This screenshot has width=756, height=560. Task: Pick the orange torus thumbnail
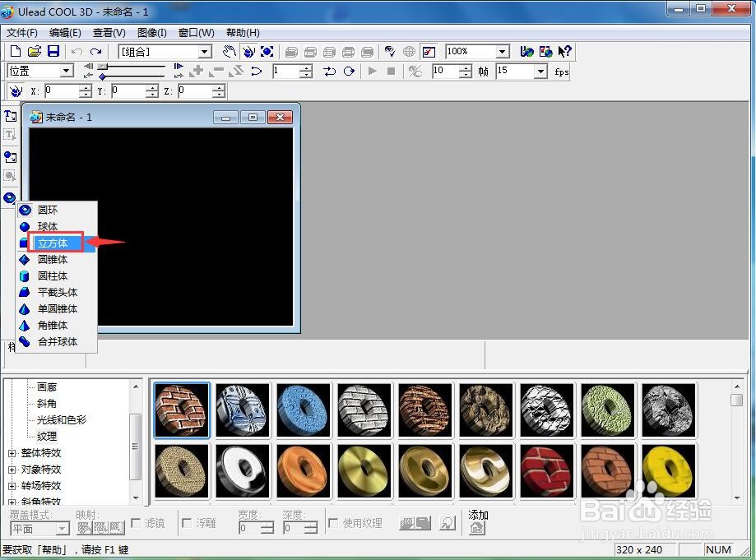click(x=304, y=471)
